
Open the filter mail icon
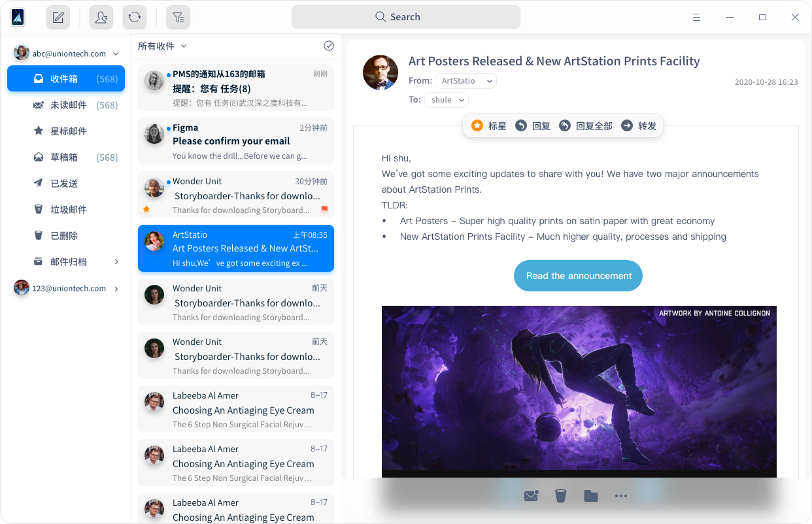click(x=178, y=18)
